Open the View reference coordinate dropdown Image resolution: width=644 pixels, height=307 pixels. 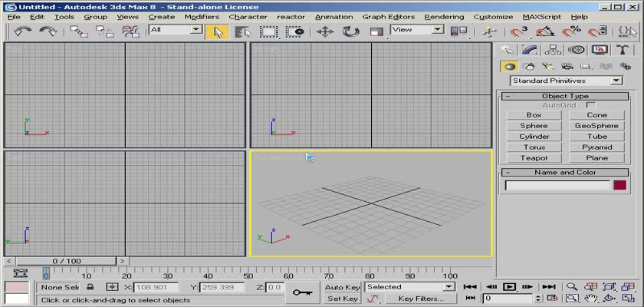(x=417, y=30)
